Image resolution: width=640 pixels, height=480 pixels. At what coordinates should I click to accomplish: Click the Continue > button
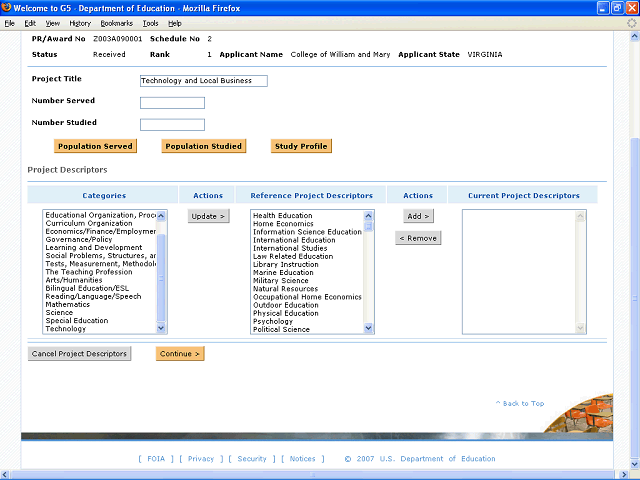pos(180,353)
